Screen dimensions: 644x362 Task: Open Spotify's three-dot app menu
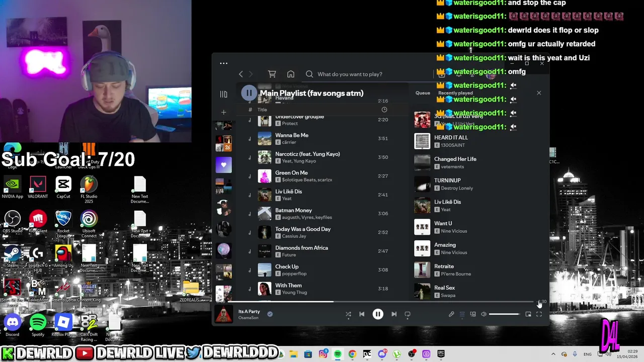coord(223,63)
